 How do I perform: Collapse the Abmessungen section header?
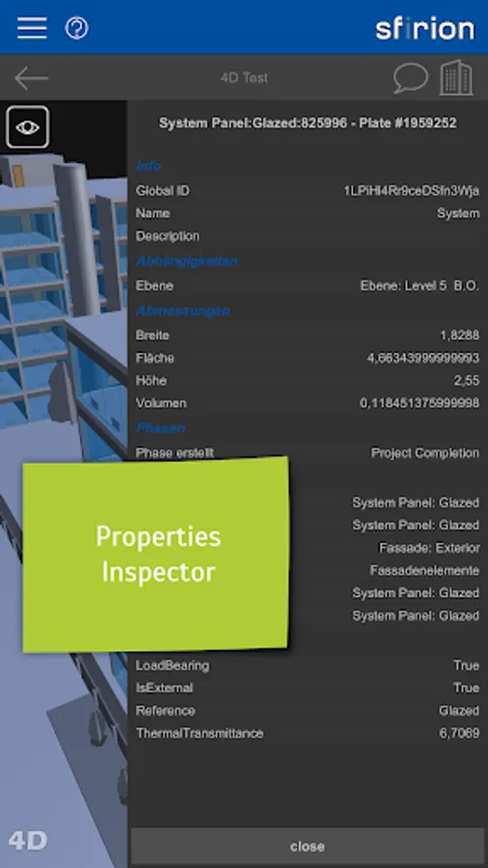182,311
